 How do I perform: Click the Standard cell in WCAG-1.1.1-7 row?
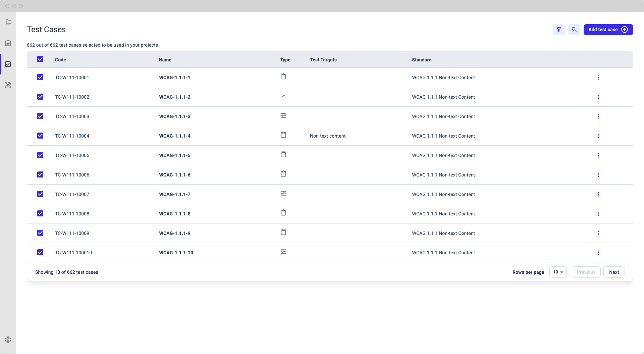[x=443, y=194]
